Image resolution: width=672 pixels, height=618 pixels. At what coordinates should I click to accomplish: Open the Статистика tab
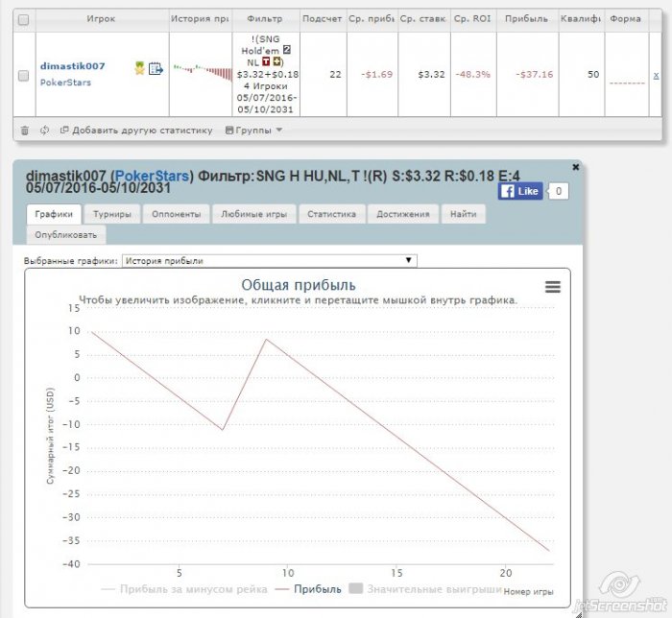coord(332,214)
